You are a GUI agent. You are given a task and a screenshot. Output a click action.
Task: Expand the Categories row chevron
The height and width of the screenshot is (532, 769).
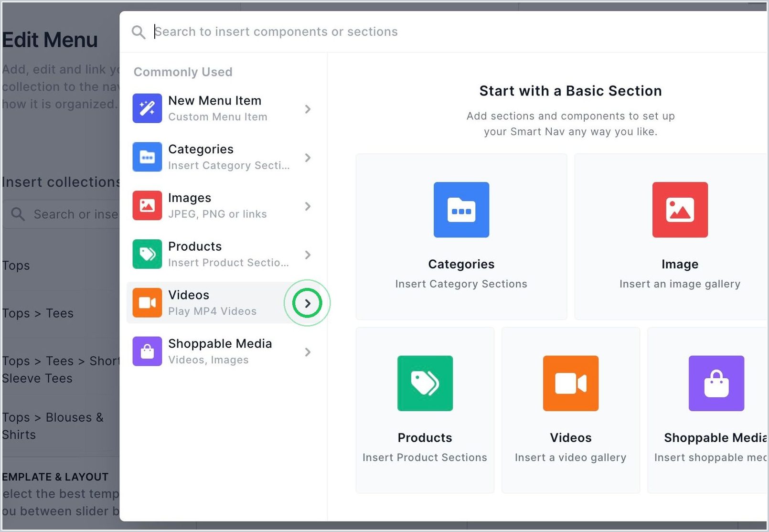point(308,158)
